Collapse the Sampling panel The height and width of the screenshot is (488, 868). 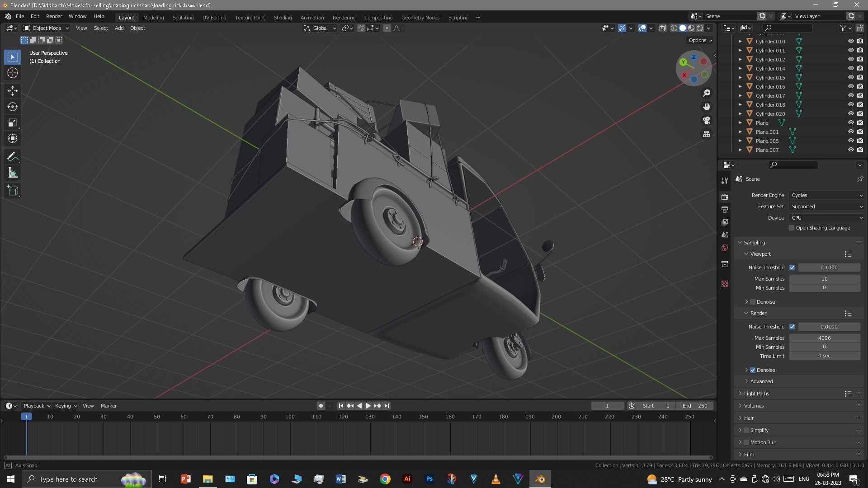tap(740, 243)
